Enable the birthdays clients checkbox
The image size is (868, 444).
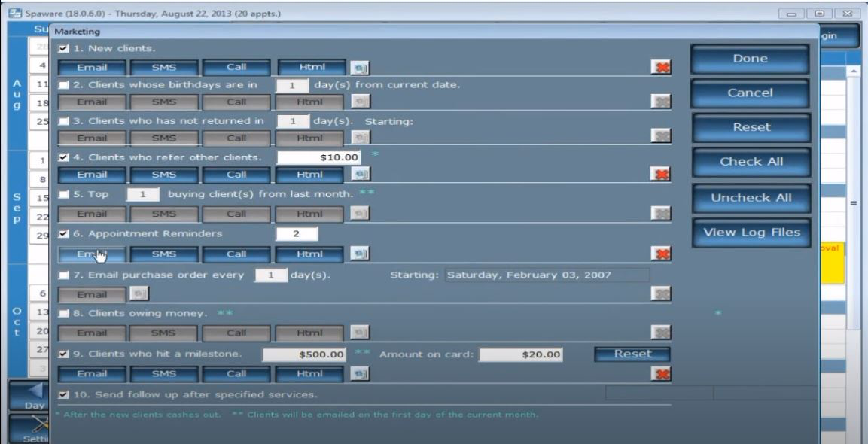point(64,85)
